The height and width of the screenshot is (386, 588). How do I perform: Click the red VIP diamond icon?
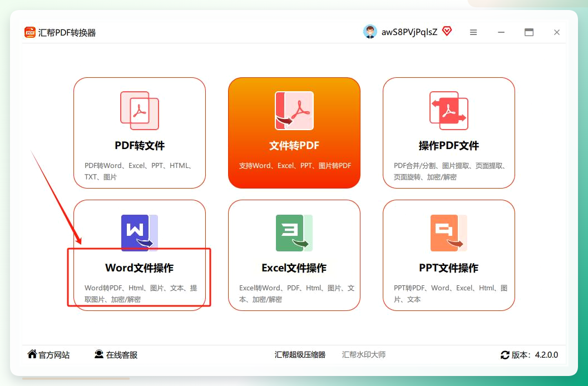click(447, 31)
